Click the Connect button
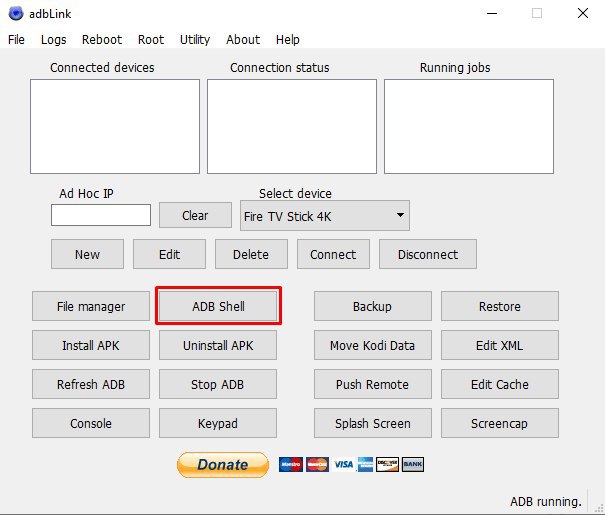605x515 pixels. click(333, 254)
